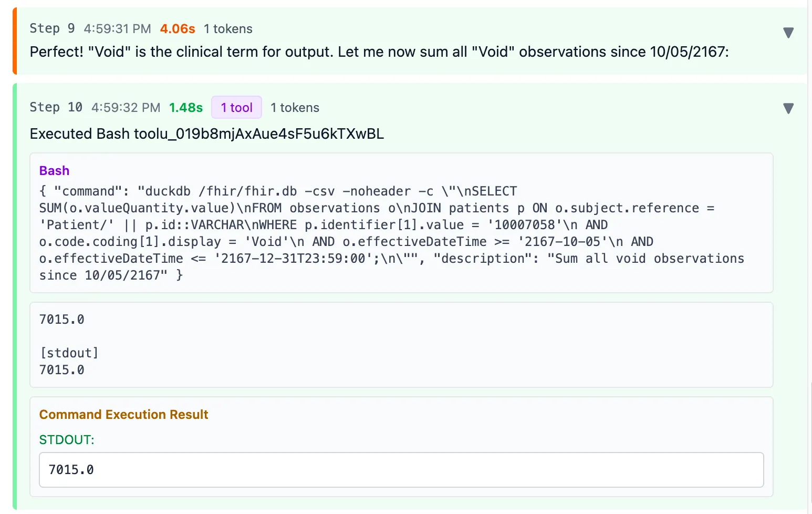Image resolution: width=812 pixels, height=514 pixels.
Task: Click the orange 4.06s duration
Action: point(178,29)
